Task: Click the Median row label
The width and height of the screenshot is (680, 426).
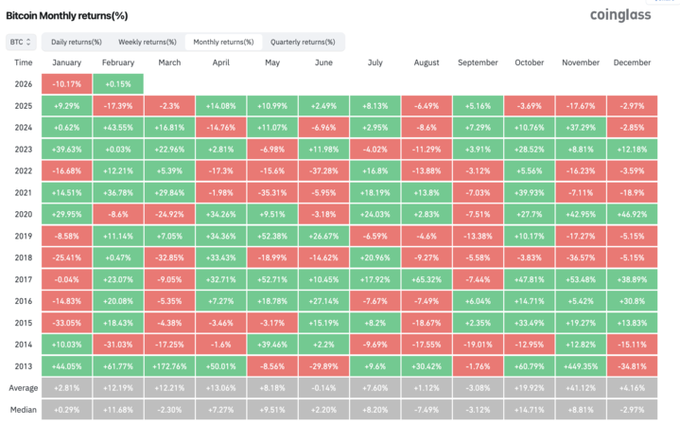Action: [x=24, y=408]
